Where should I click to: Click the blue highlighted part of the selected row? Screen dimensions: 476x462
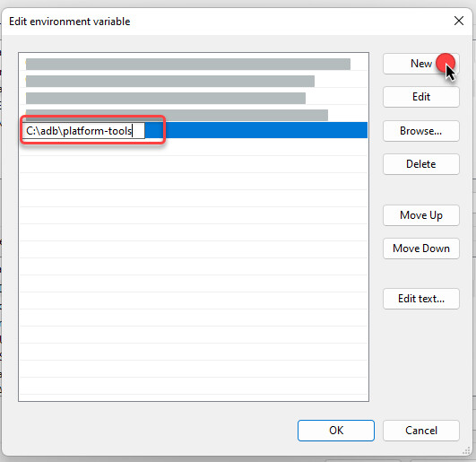(256, 130)
